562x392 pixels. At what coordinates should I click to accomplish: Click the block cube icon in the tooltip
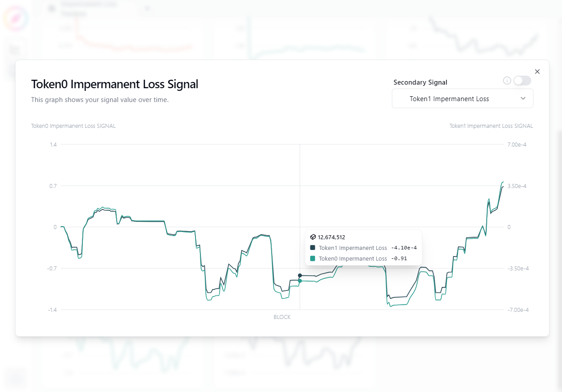pos(313,237)
